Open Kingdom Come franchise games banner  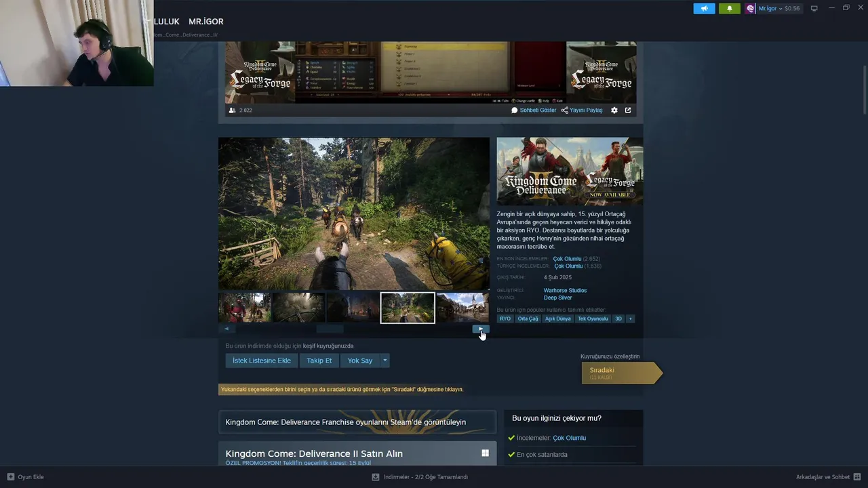point(357,422)
